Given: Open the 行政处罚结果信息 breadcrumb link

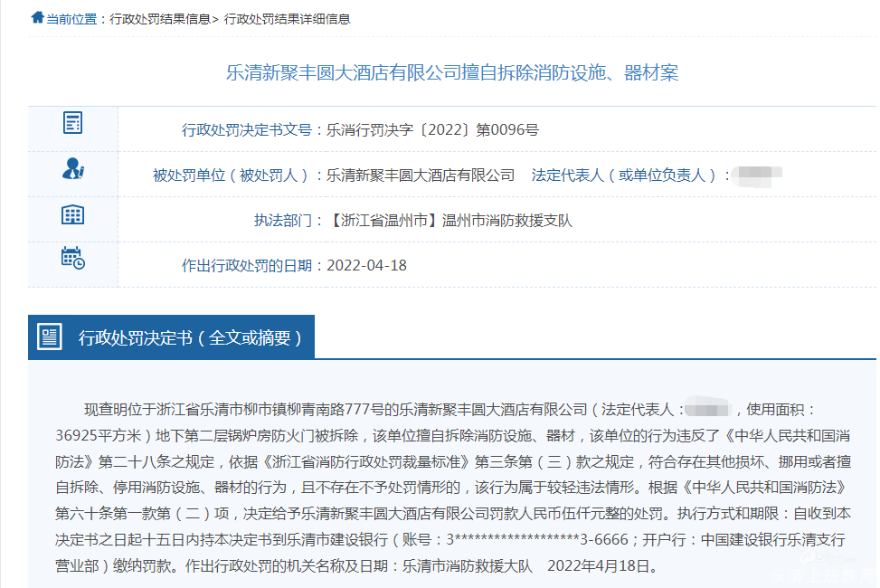Looking at the screenshot, I should pyautogui.click(x=159, y=19).
